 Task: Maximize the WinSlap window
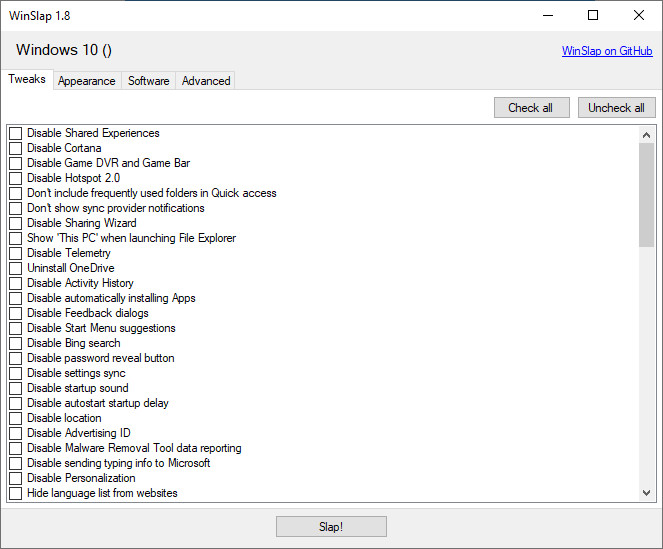pyautogui.click(x=593, y=16)
